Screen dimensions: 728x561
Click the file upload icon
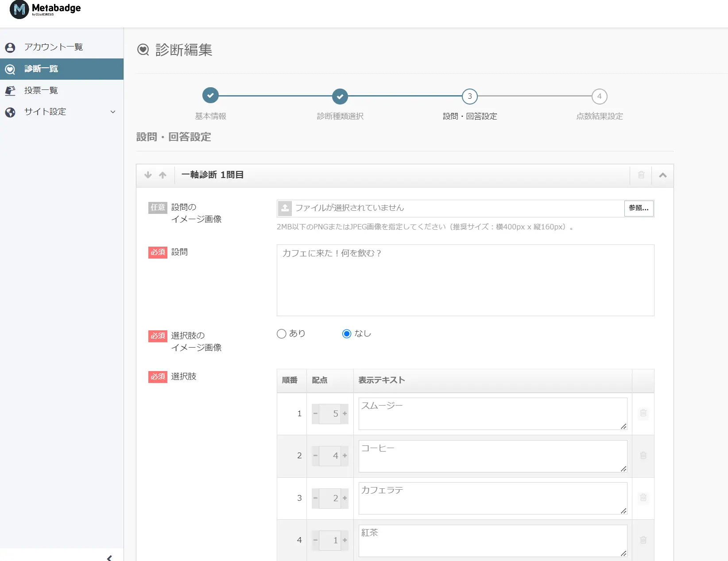tap(285, 208)
